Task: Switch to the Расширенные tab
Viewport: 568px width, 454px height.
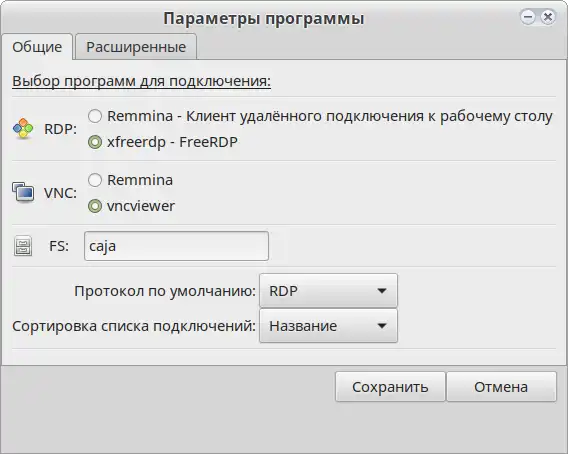Action: (136, 47)
